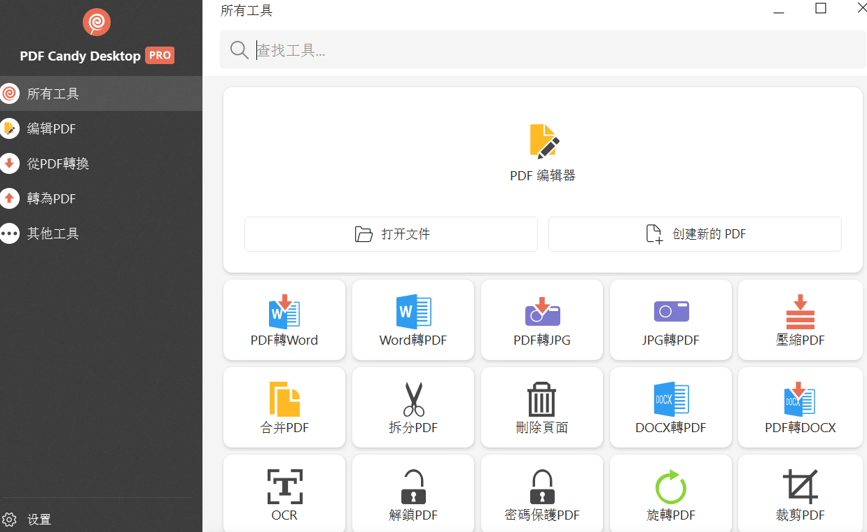867x532 pixels.
Task: Open the 密碼保護PDF lock tool
Action: point(542,494)
